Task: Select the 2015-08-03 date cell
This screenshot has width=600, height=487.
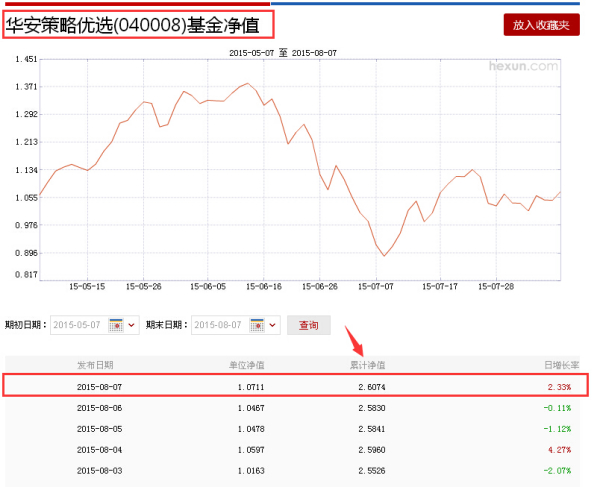Action: 99,471
